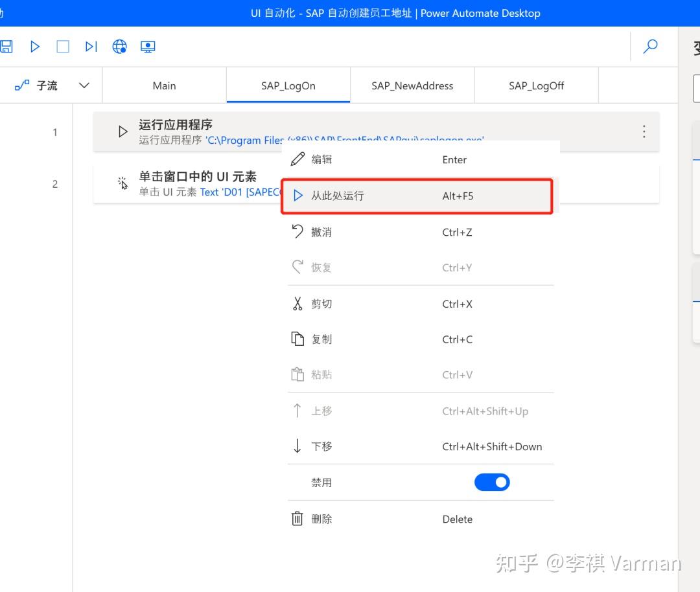
Task: Launch the desktop recorder monitor icon
Action: coord(148,46)
